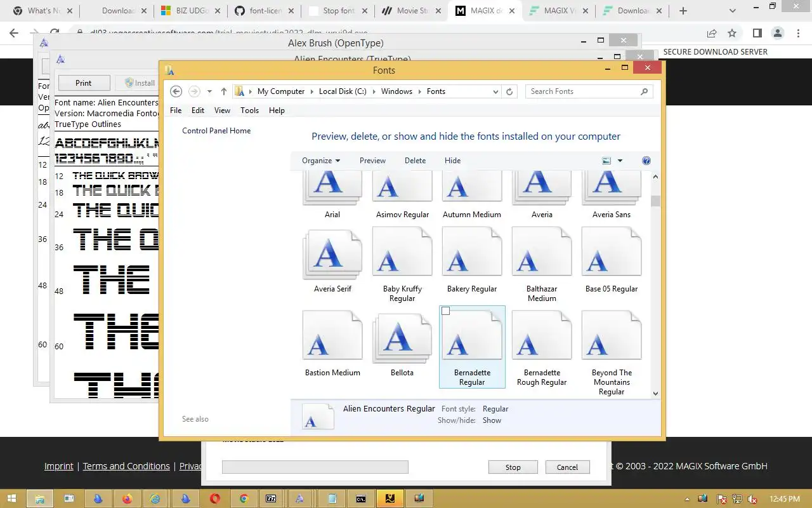The width and height of the screenshot is (812, 508).
Task: Click the Delete toolbar button
Action: click(415, 161)
